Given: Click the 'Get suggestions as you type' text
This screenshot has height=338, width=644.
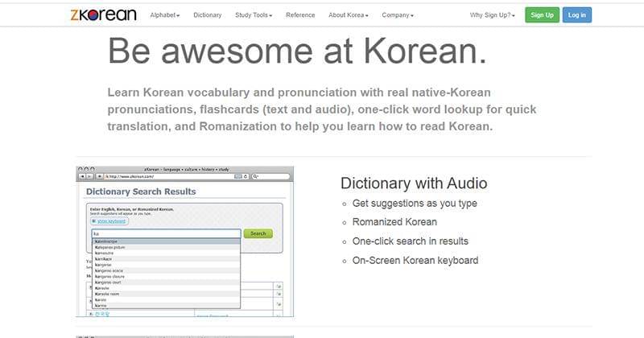Looking at the screenshot, I should click(415, 204).
